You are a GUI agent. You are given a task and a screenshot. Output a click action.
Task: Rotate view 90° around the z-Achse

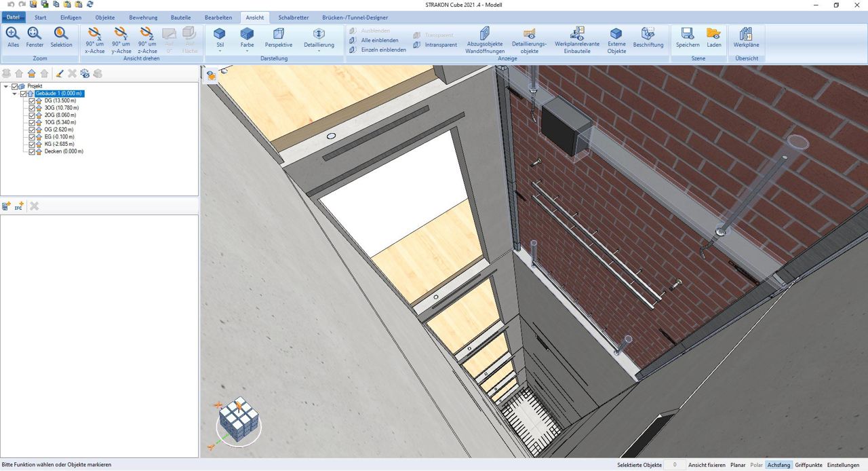(147, 33)
